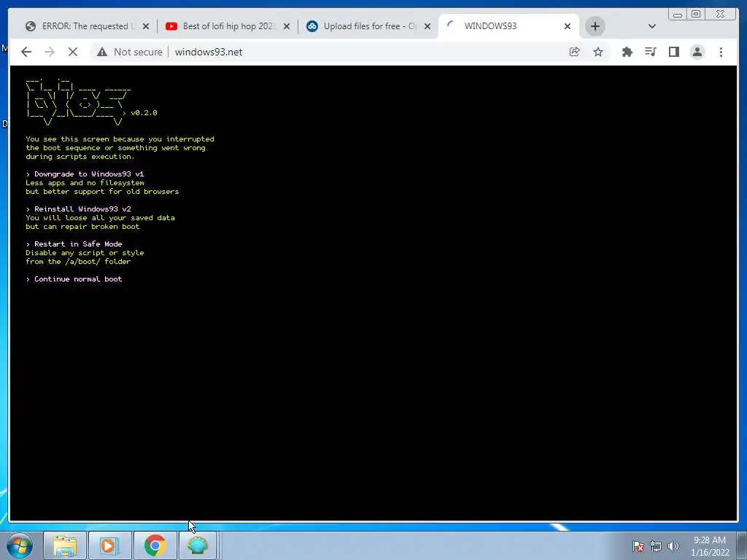Select the WINDOWS93 tab
This screenshot has width=747, height=560.
[508, 26]
